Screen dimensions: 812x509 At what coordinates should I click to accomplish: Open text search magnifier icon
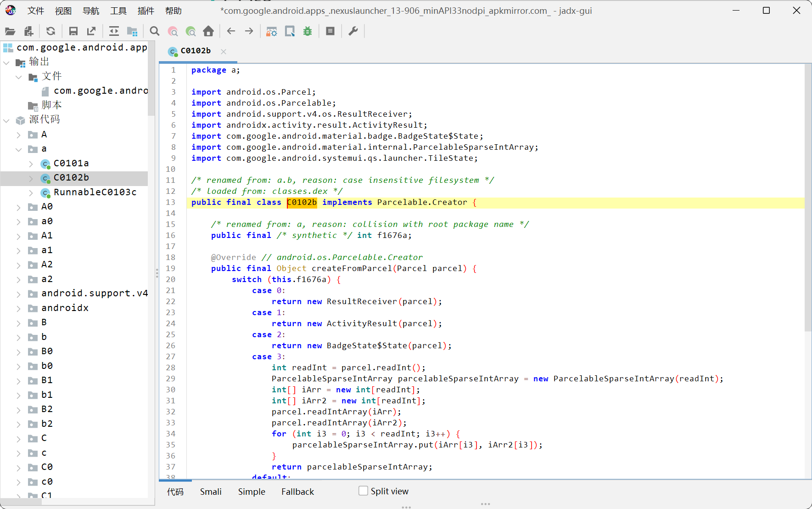tap(155, 31)
